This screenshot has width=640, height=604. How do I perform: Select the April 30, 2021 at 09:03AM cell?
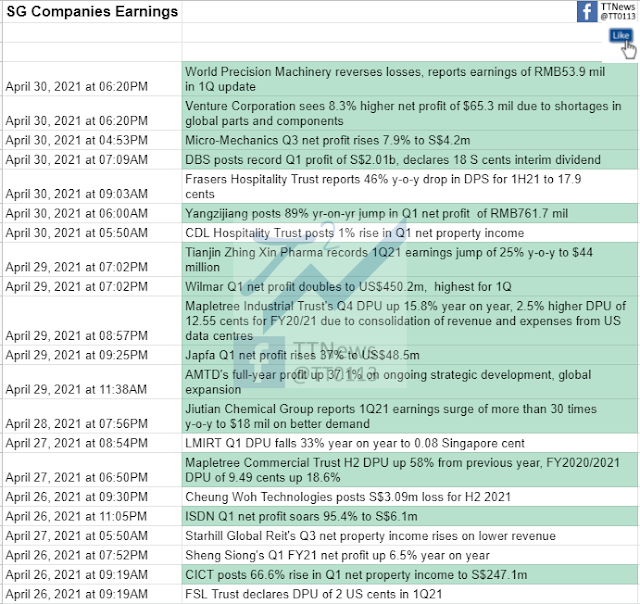click(x=92, y=187)
